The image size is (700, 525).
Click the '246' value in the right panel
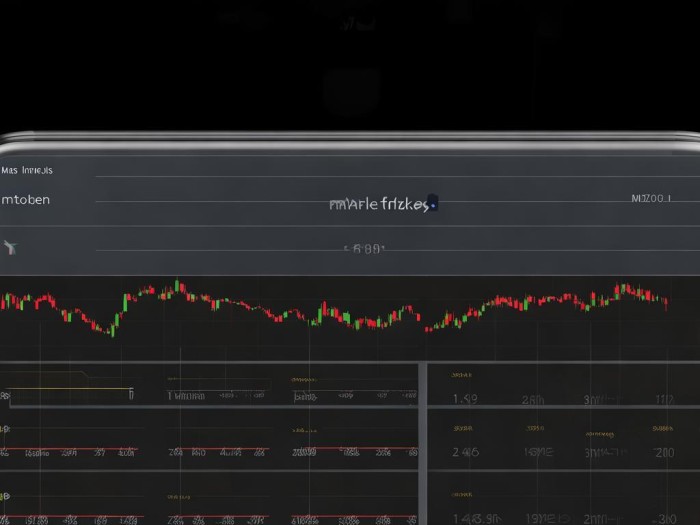point(465,452)
